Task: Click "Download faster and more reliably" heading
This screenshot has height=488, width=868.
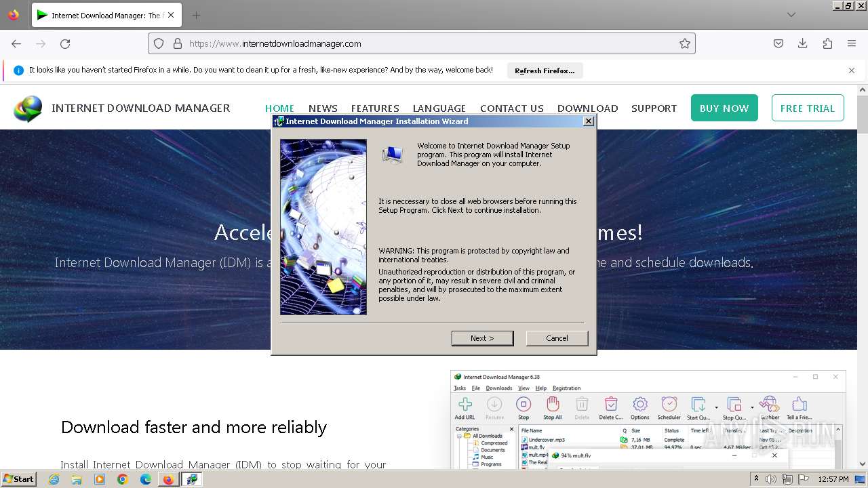Action: coord(194,428)
